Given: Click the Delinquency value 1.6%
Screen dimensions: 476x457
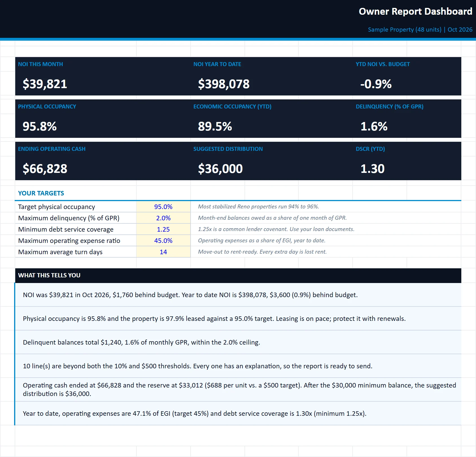Looking at the screenshot, I should click(374, 126).
